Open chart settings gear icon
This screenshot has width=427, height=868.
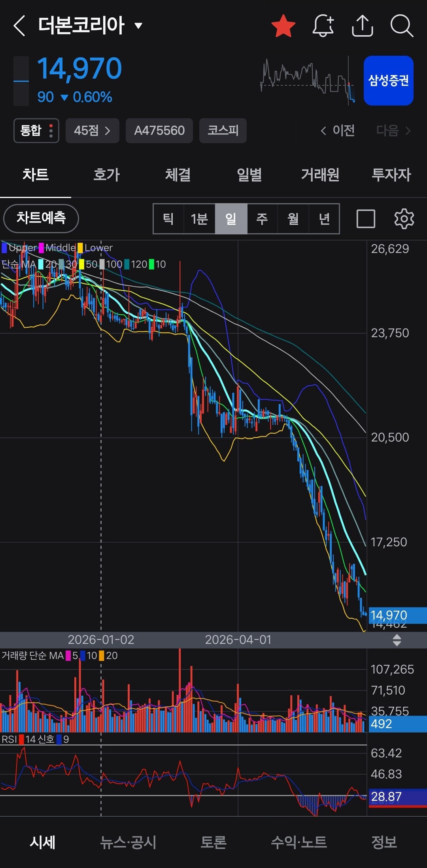[404, 219]
